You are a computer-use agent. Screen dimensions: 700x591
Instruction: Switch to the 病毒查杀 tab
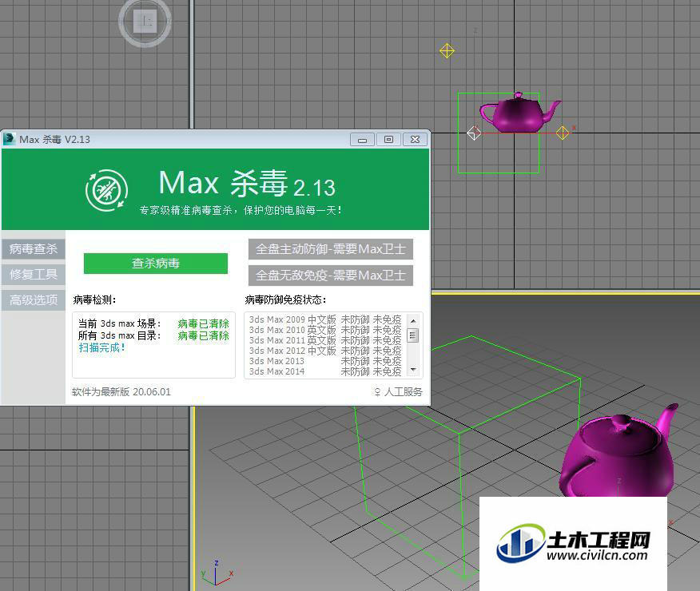point(34,249)
